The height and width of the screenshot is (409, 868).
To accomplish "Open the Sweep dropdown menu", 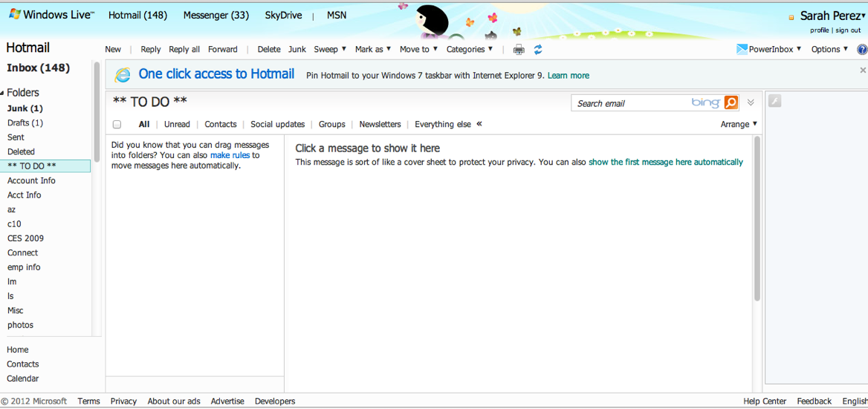I will [x=330, y=49].
